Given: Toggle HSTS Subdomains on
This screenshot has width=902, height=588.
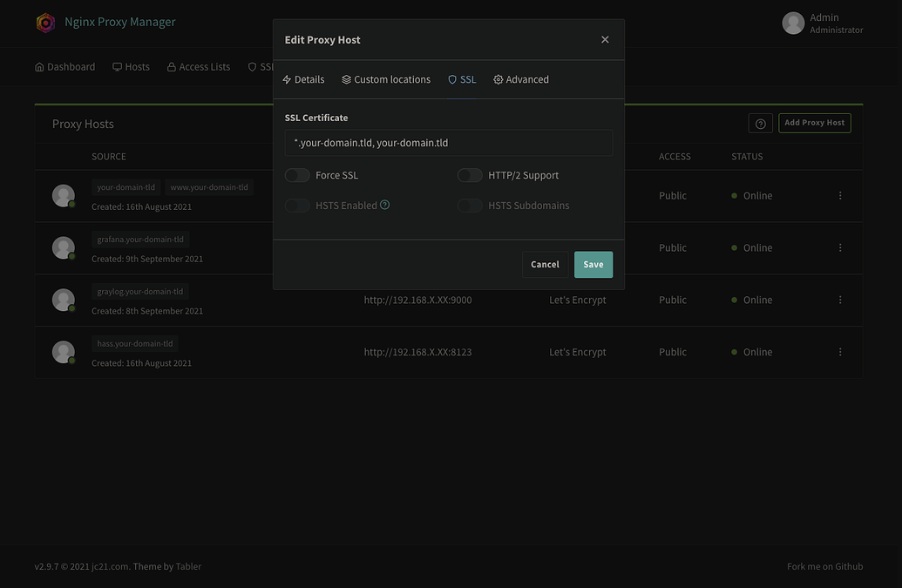Looking at the screenshot, I should 469,205.
